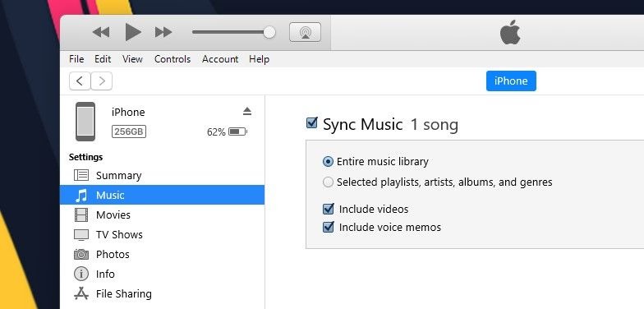Uncheck the Sync Music checkbox

(312, 123)
